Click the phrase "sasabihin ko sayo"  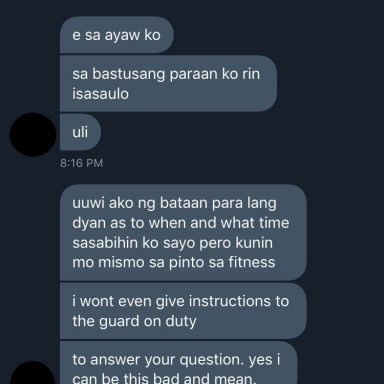click(x=134, y=243)
